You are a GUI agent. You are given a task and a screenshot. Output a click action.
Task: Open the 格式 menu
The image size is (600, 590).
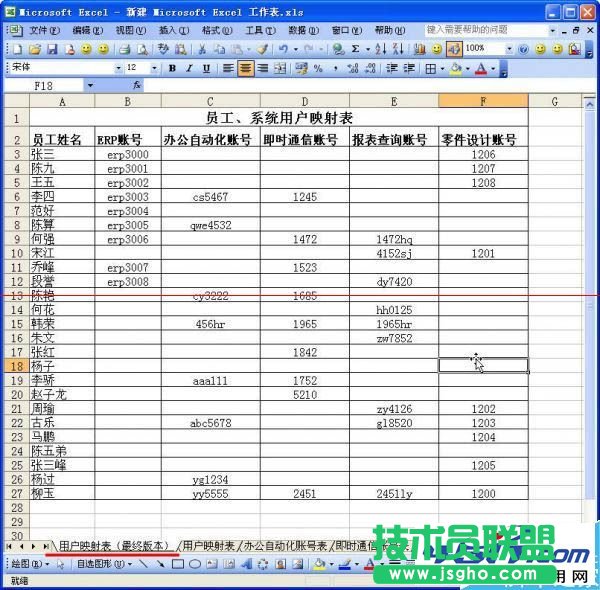pyautogui.click(x=211, y=30)
